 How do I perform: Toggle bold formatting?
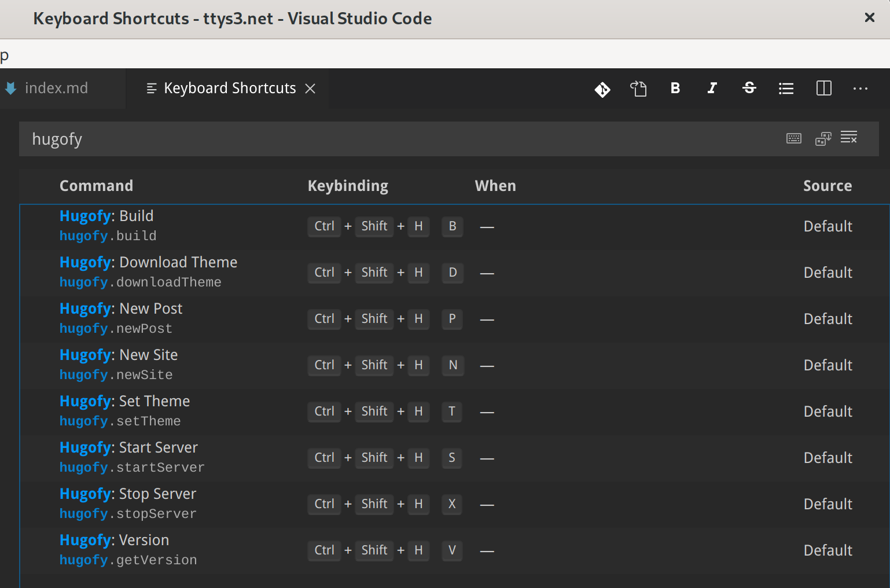(675, 88)
